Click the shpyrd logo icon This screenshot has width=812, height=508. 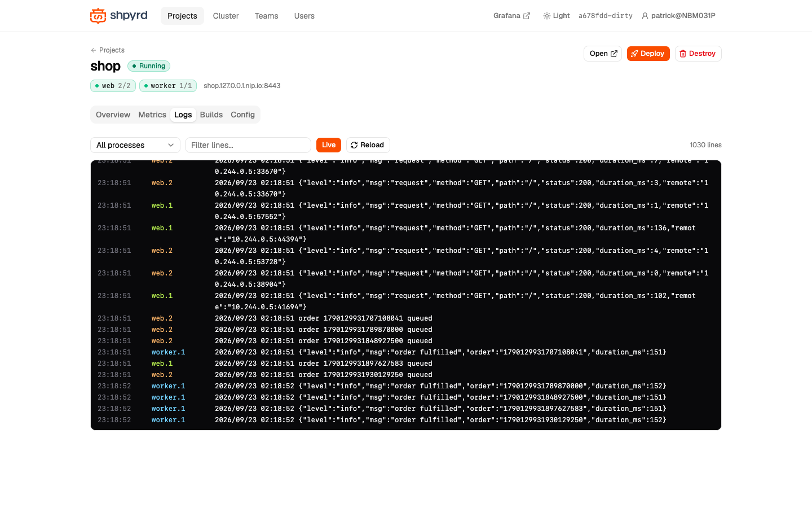(x=98, y=16)
